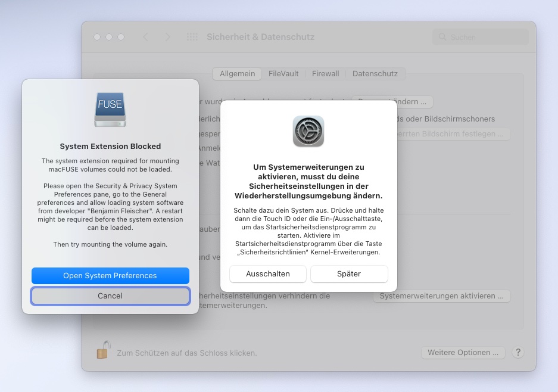Switch to the FileVault tab
This screenshot has width=558, height=392.
click(283, 73)
